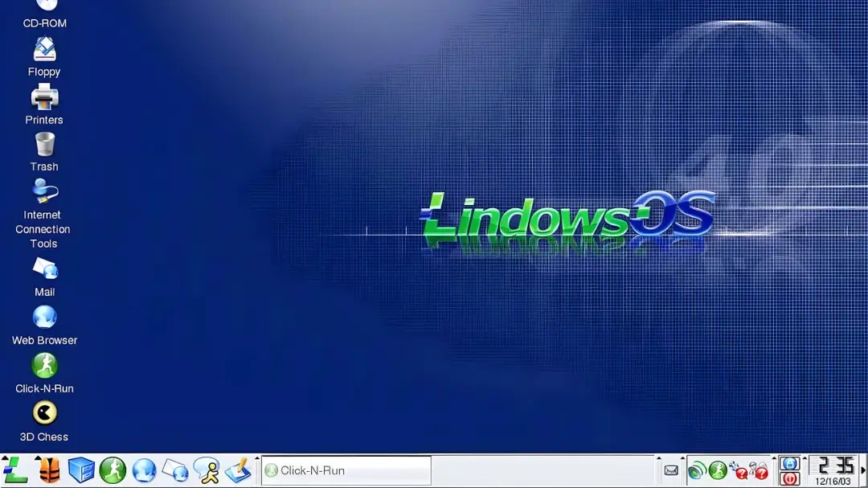
Task: Launch Click-N-Run from the panel launcher
Action: coord(113,470)
